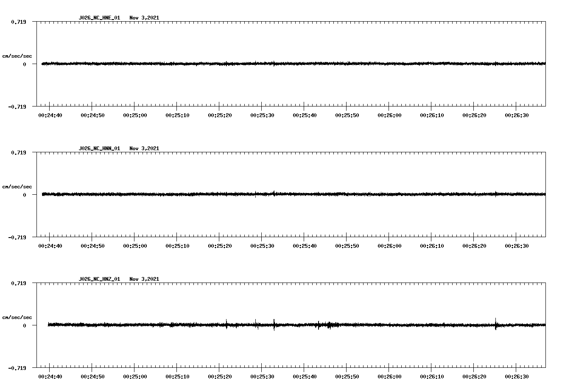The height and width of the screenshot is (392, 576).
Task: Click the cm/sec/sec unit label on HNN plot
Action: tap(17, 187)
